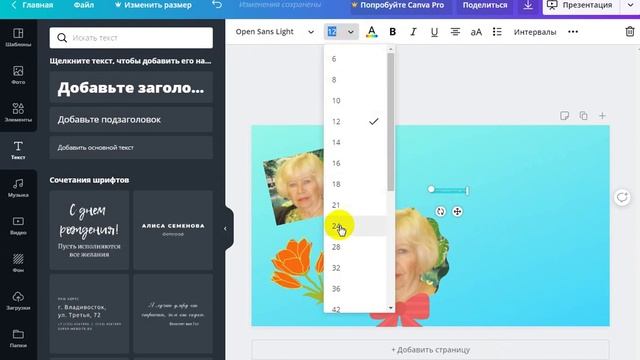The width and height of the screenshot is (640, 360).
Task: Click + Добавить страницу button
Action: (431, 350)
